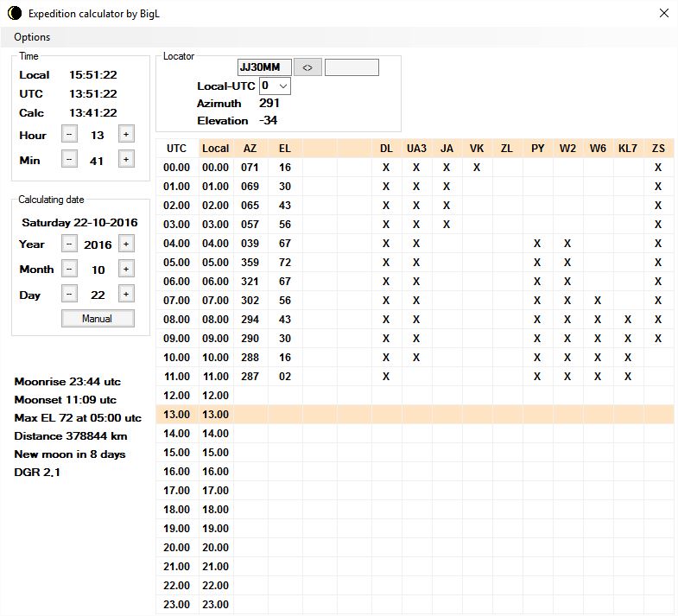This screenshot has width=678, height=616.
Task: Increase the Min value with plus button
Action: coord(125,159)
